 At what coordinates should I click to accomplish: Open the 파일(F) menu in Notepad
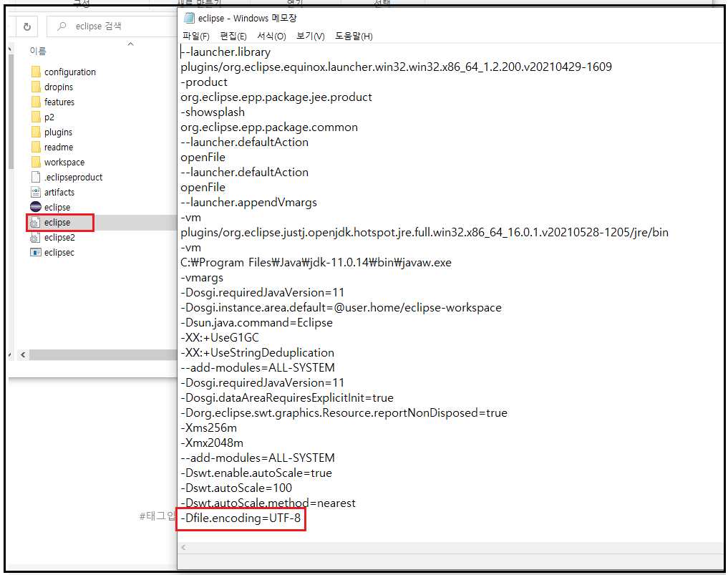coord(196,36)
